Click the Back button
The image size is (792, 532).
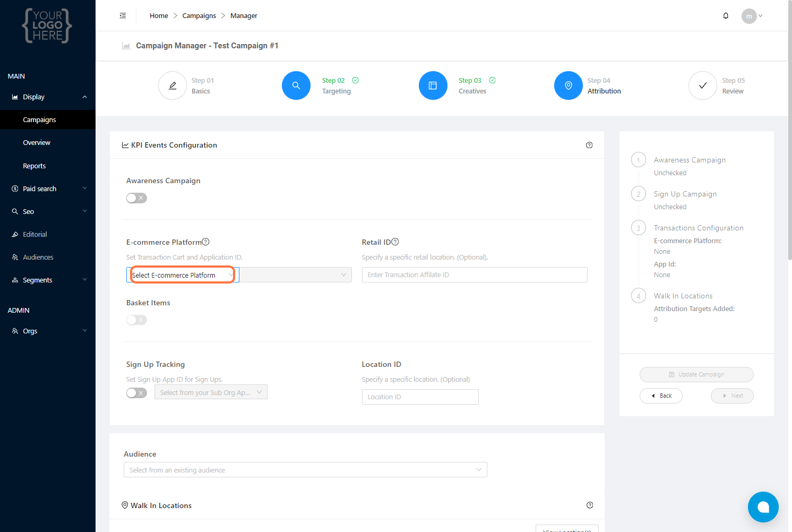click(x=661, y=396)
